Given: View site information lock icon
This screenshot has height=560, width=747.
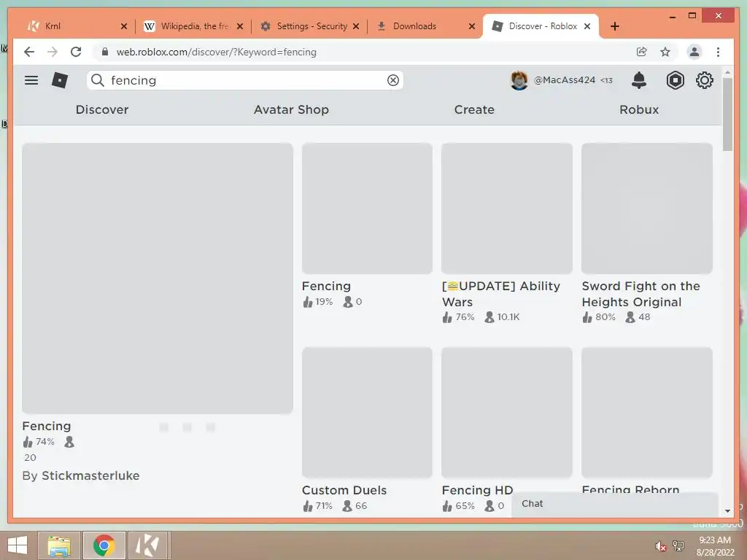Looking at the screenshot, I should pos(105,52).
